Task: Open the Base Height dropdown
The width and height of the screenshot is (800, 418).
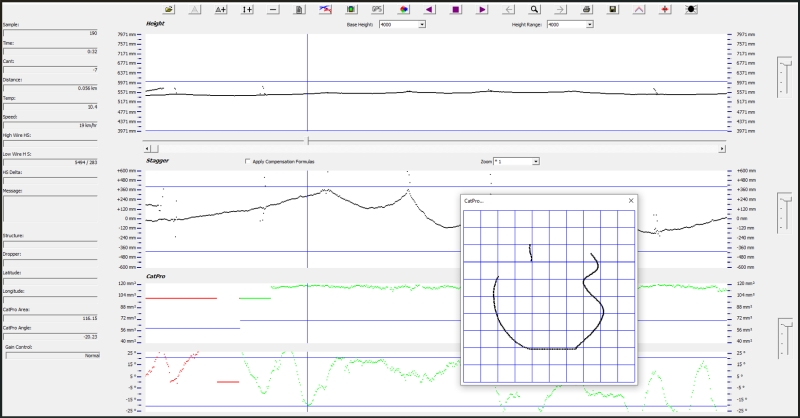Action: pos(423,24)
